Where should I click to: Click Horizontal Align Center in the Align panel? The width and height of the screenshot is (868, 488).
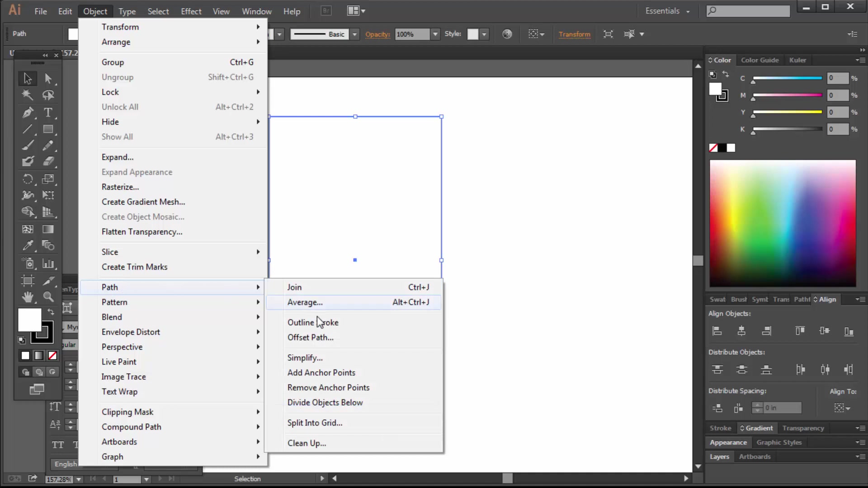click(x=742, y=331)
